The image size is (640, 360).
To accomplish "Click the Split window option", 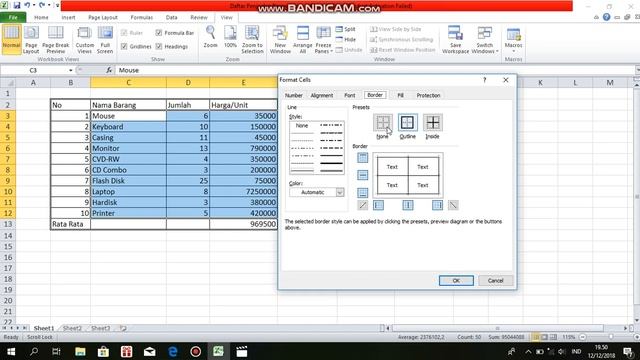I will [346, 29].
